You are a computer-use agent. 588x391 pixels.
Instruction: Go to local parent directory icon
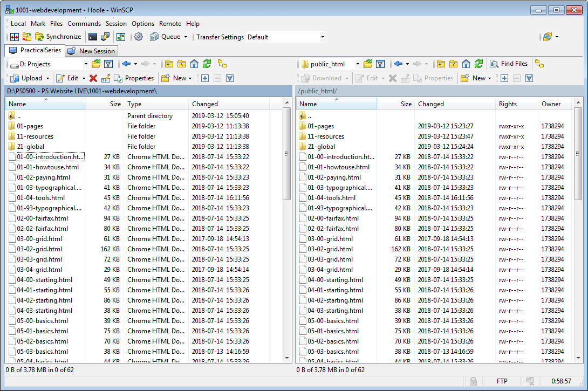pyautogui.click(x=169, y=64)
